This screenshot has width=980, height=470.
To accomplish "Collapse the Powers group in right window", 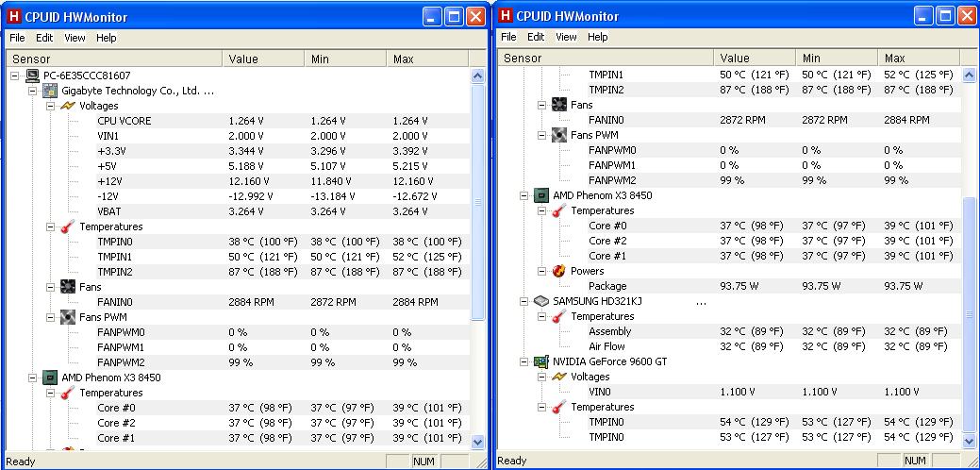I will [542, 271].
